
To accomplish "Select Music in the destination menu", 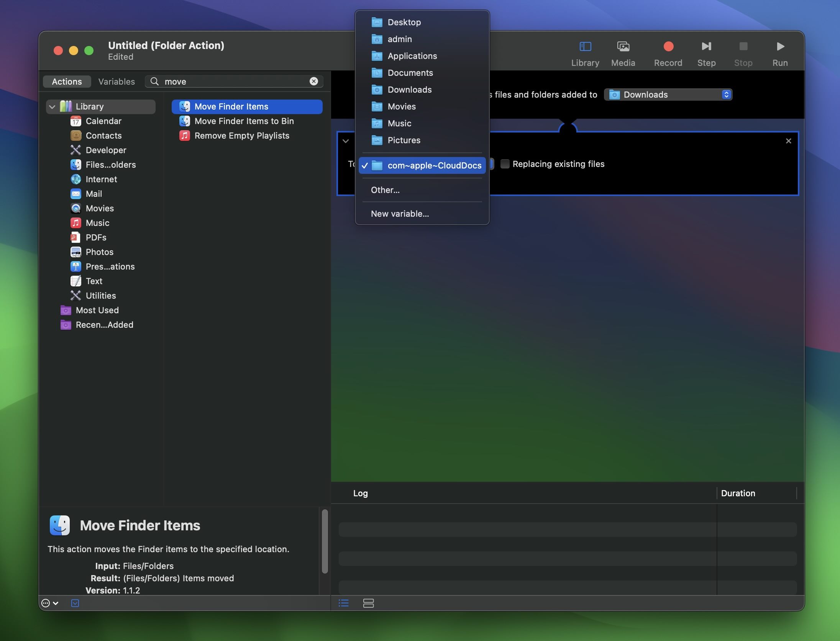I will 422,123.
